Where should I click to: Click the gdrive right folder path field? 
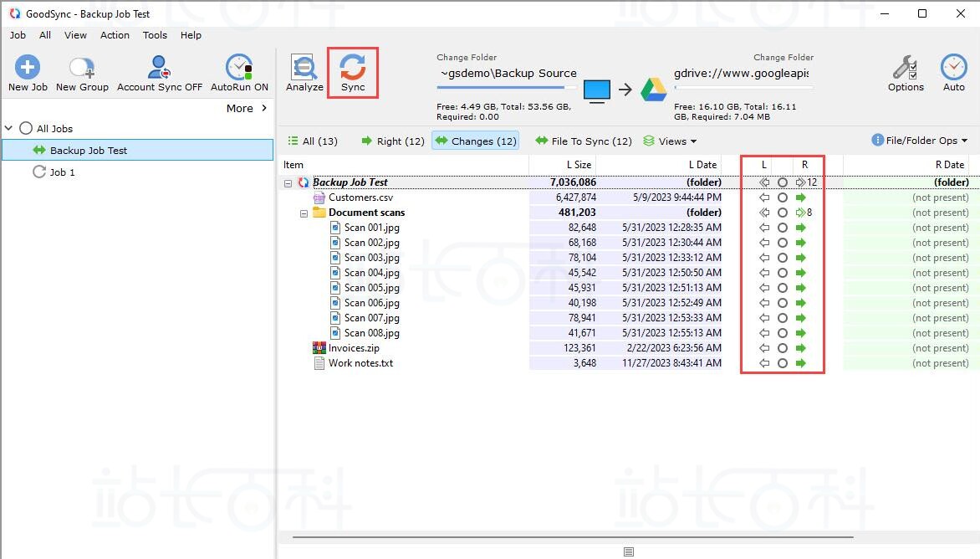[741, 73]
